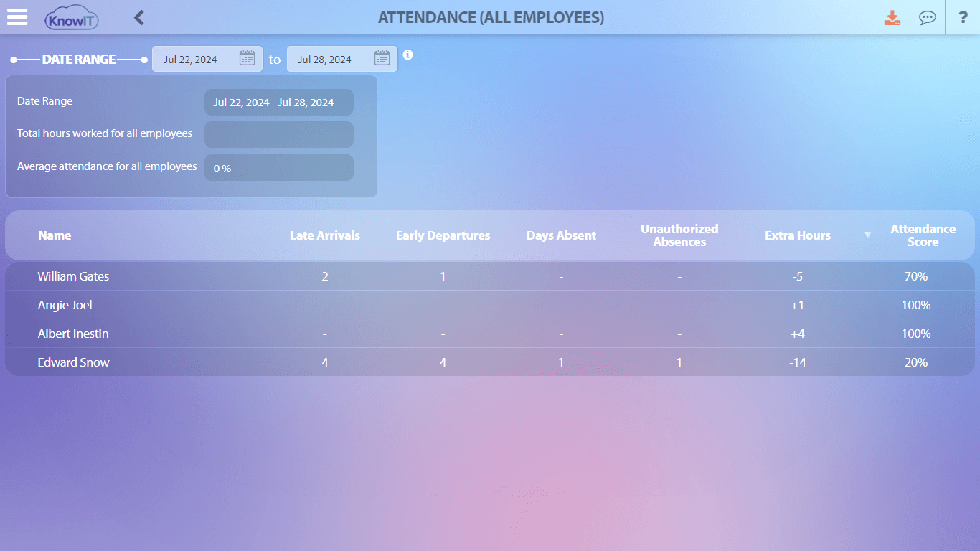
Task: Open Edward Snow attendance row
Action: click(490, 362)
